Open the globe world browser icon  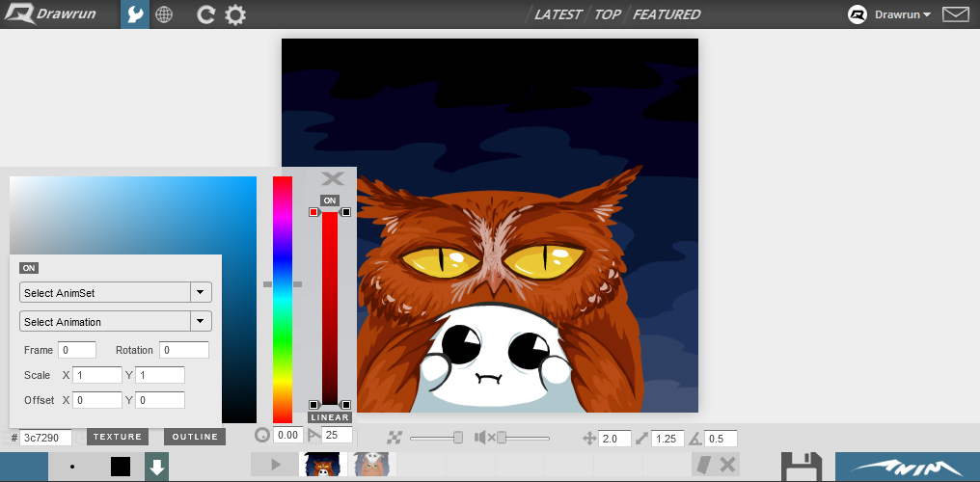coord(164,14)
